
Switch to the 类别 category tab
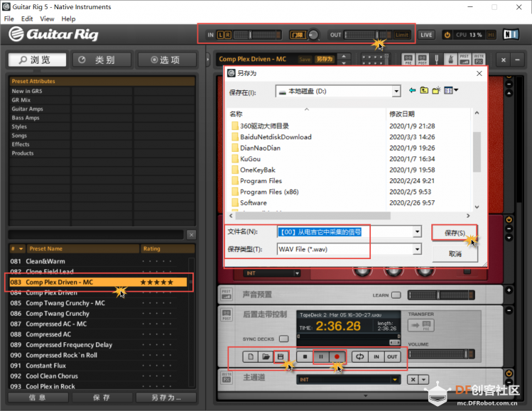[x=102, y=60]
